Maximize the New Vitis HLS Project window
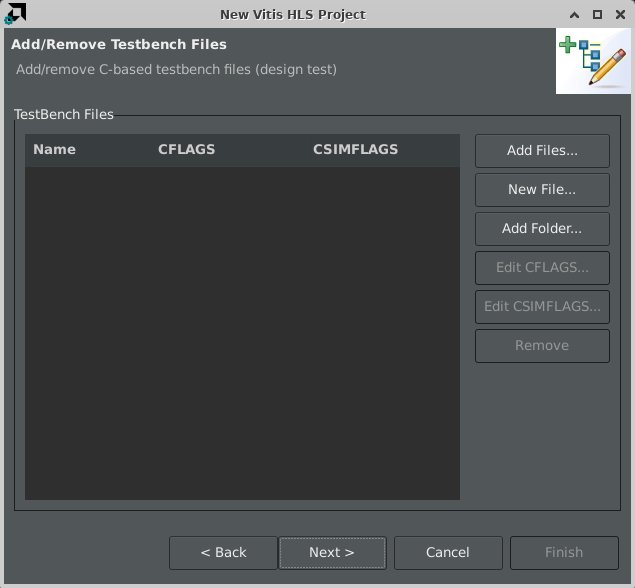 tap(597, 15)
